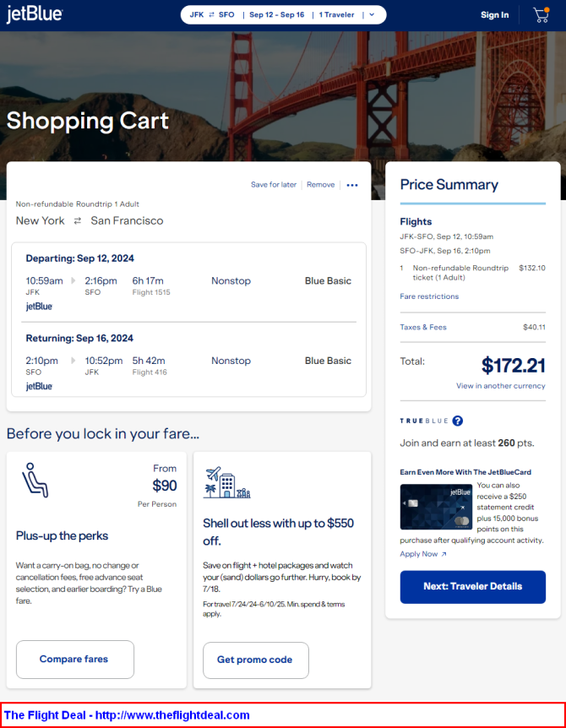Click the Plus-up the perks heading

(x=62, y=535)
